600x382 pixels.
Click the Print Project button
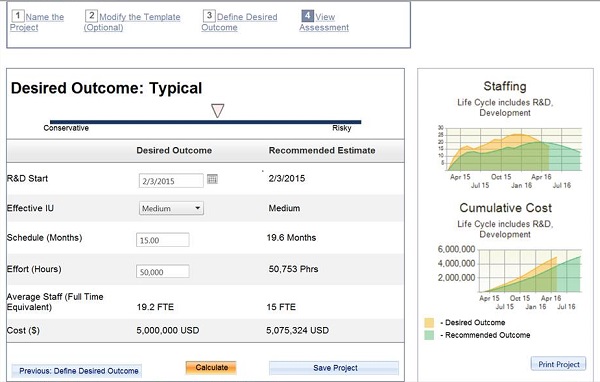(559, 364)
